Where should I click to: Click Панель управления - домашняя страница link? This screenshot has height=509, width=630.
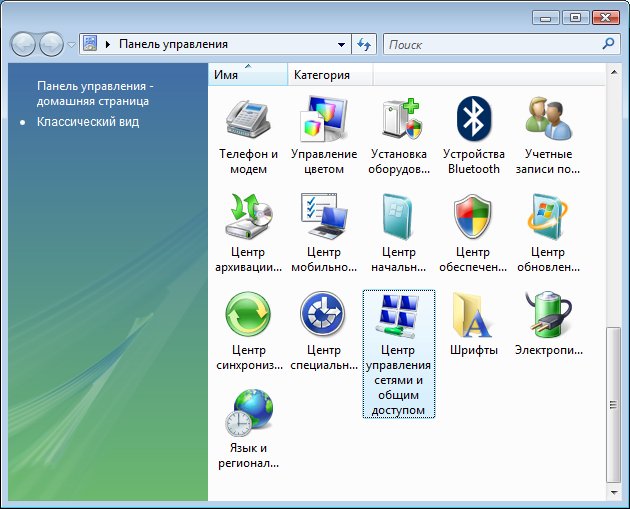pos(93,93)
